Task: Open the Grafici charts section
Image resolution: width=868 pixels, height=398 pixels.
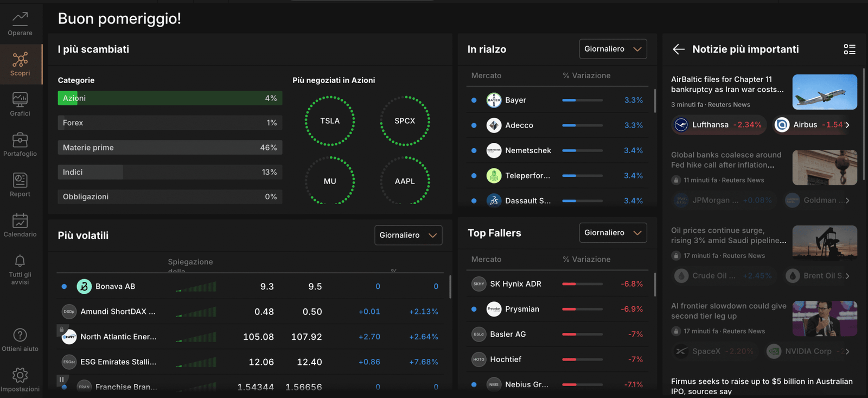Action: pyautogui.click(x=20, y=104)
